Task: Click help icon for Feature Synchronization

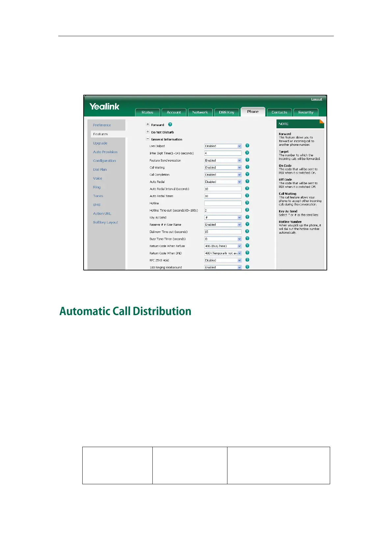Action: (x=247, y=160)
